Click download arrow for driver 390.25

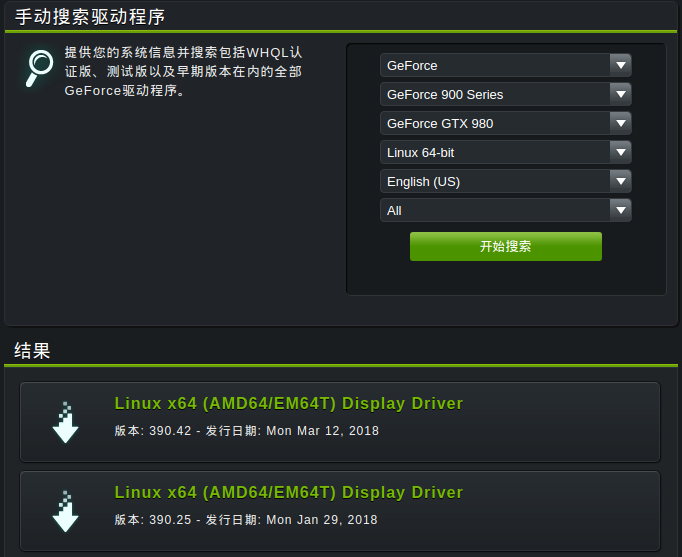pyautogui.click(x=65, y=511)
